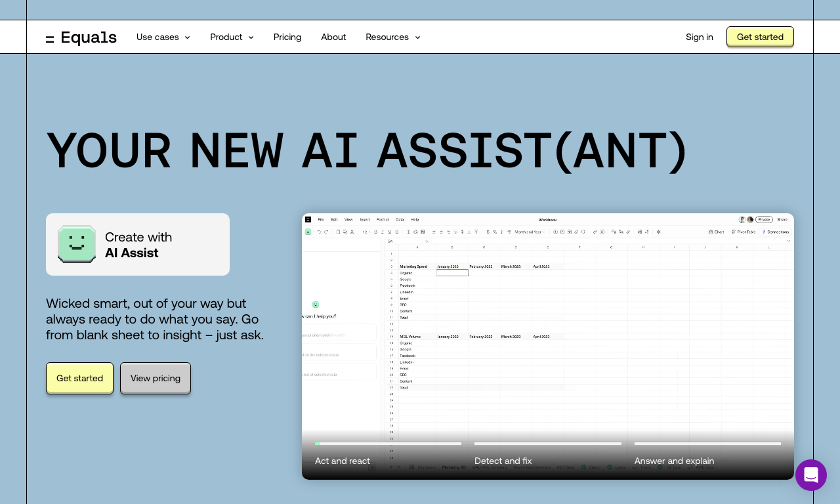Click the Create with AI Assist card
The image size is (840, 504).
tap(138, 244)
